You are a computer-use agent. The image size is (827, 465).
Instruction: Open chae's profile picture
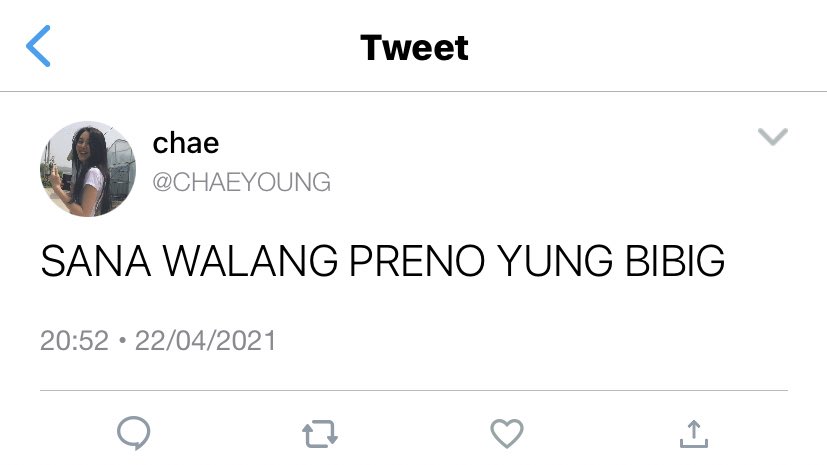(88, 169)
